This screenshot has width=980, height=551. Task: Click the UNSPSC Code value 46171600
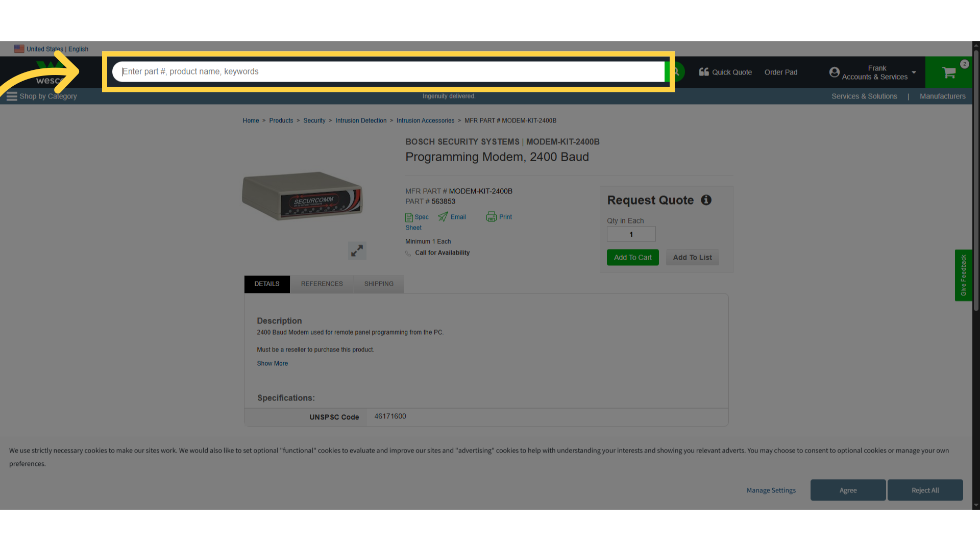click(x=390, y=416)
